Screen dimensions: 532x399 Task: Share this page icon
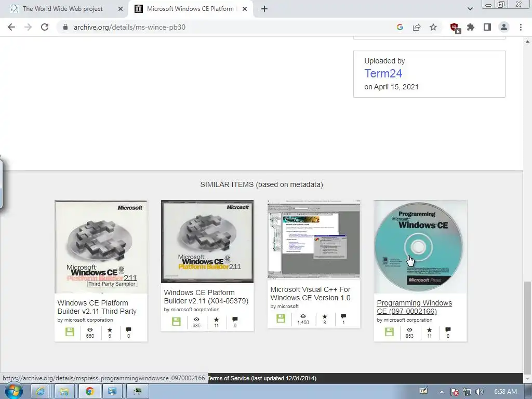coord(417,27)
